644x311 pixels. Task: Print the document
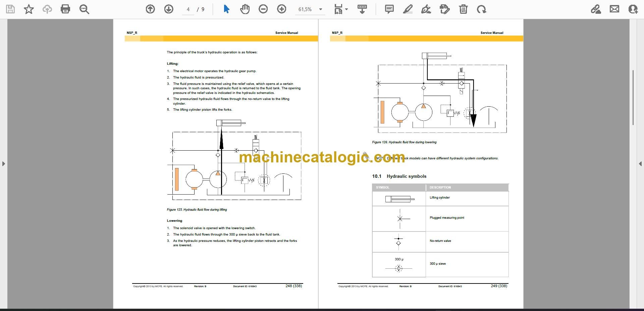[x=65, y=9]
